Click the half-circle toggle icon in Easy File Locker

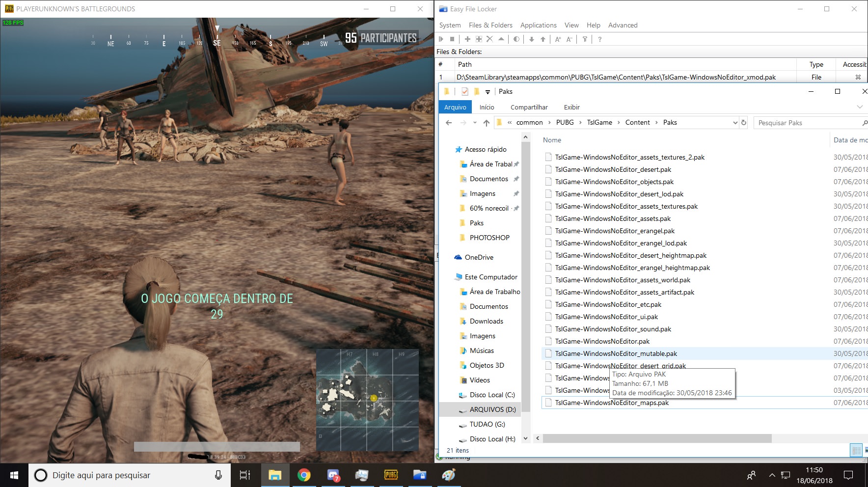[x=516, y=39]
